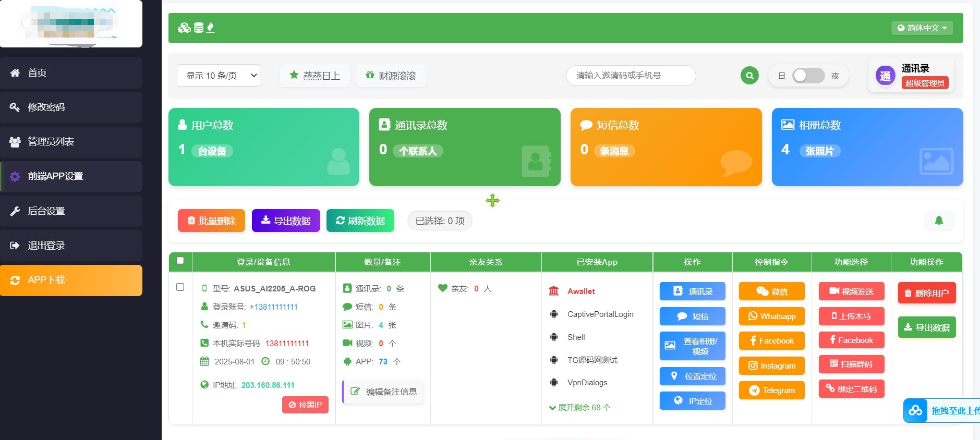The height and width of the screenshot is (440, 980).
Task: Go to 管理员列表 in the sidebar
Action: pos(51,142)
